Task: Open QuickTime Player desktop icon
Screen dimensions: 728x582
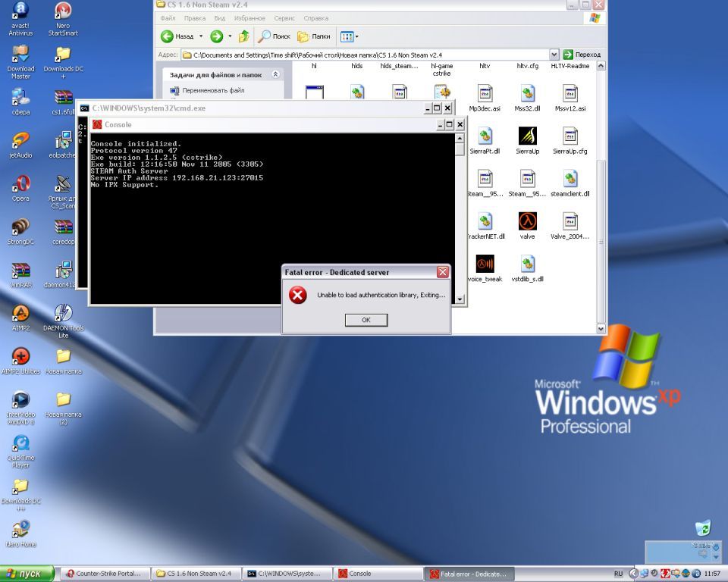Action: 20,451
